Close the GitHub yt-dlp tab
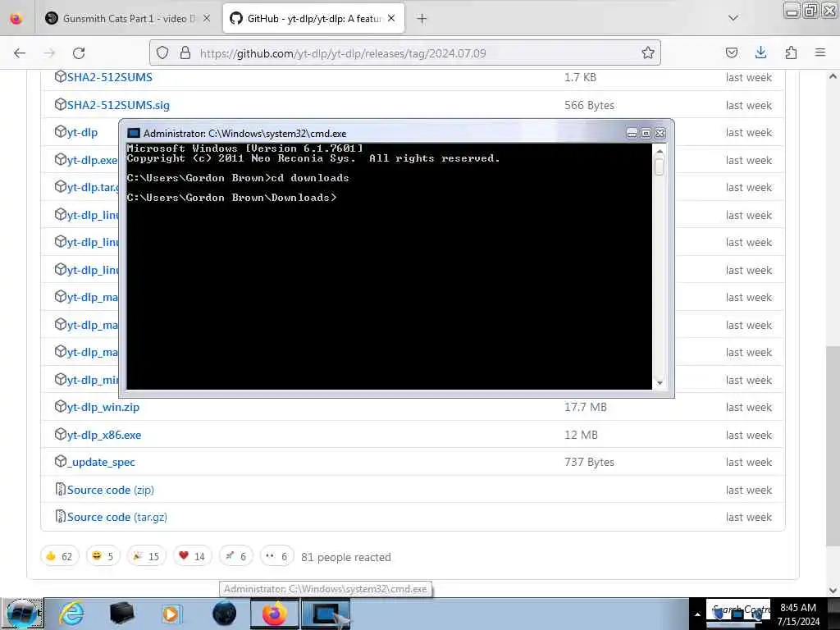 pos(391,19)
